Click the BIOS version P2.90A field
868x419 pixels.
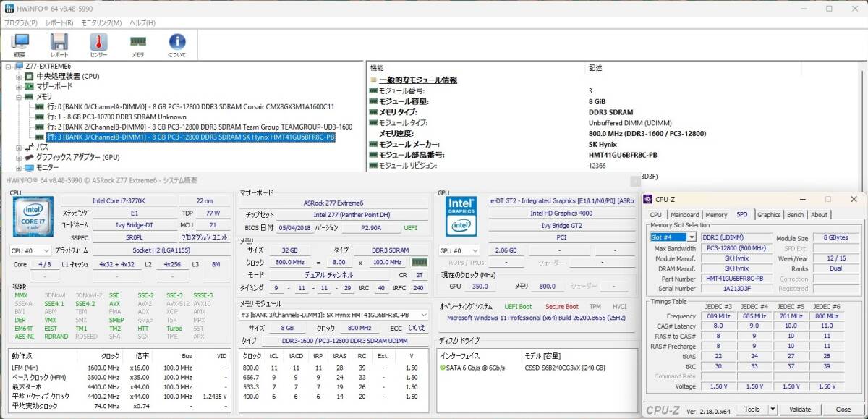coord(373,227)
